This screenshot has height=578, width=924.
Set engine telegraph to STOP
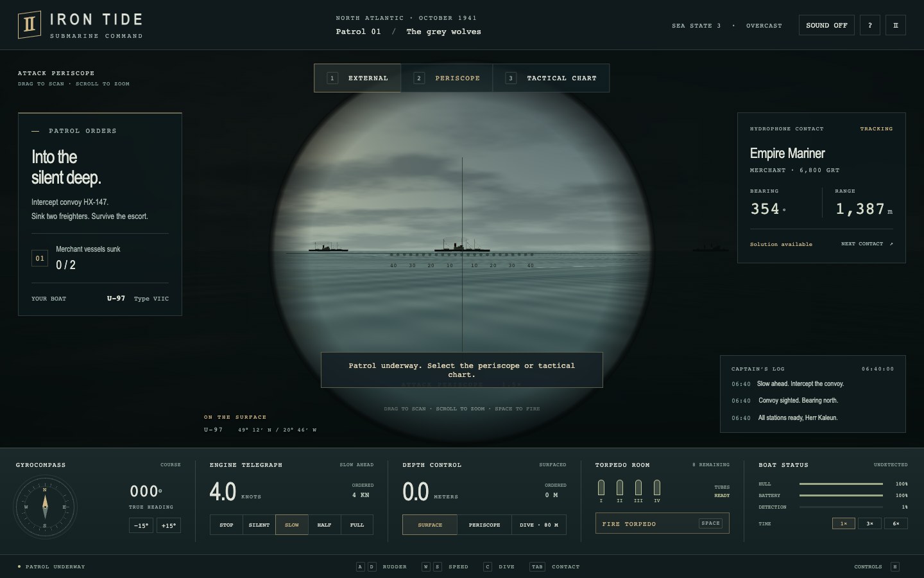[x=227, y=525]
